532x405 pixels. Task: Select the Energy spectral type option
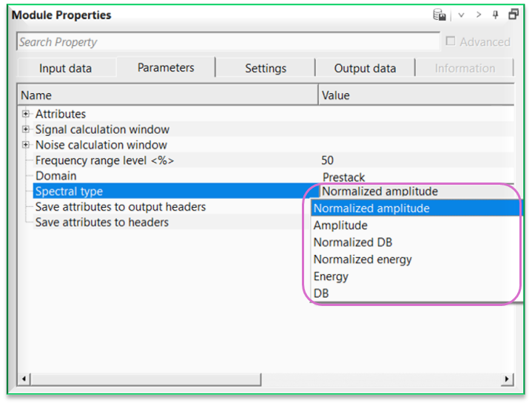coord(331,276)
